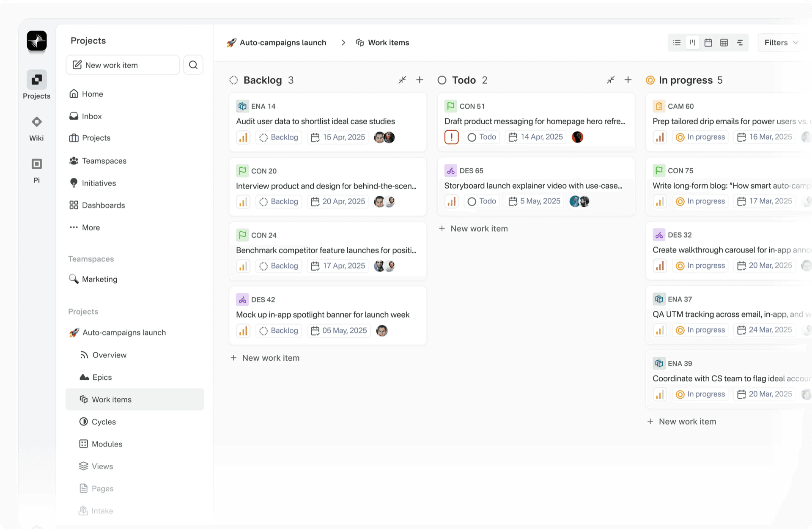Collapse the Todo column
The image size is (812, 529).
click(x=610, y=80)
